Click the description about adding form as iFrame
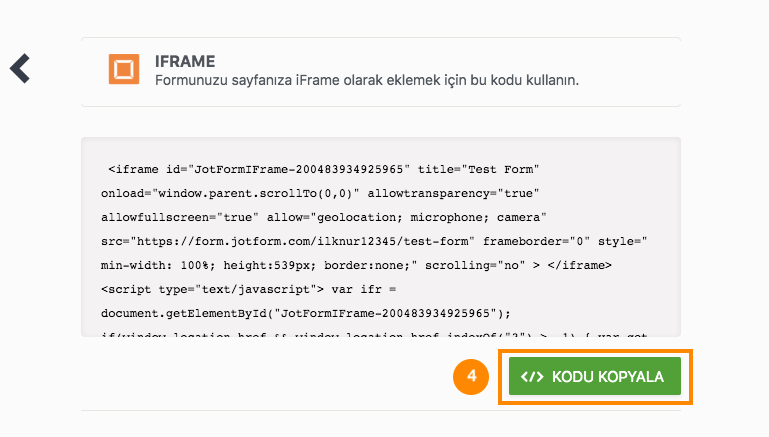 click(367, 80)
